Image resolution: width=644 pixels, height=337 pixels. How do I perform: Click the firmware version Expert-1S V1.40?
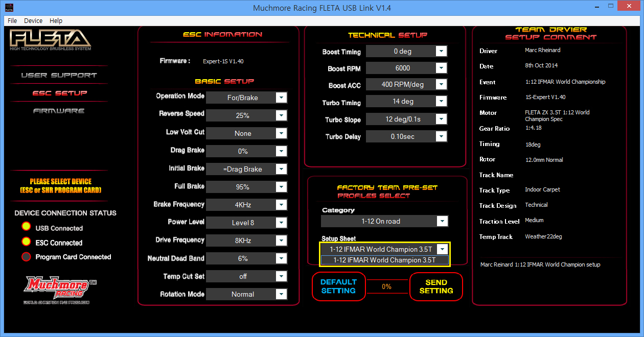(223, 61)
